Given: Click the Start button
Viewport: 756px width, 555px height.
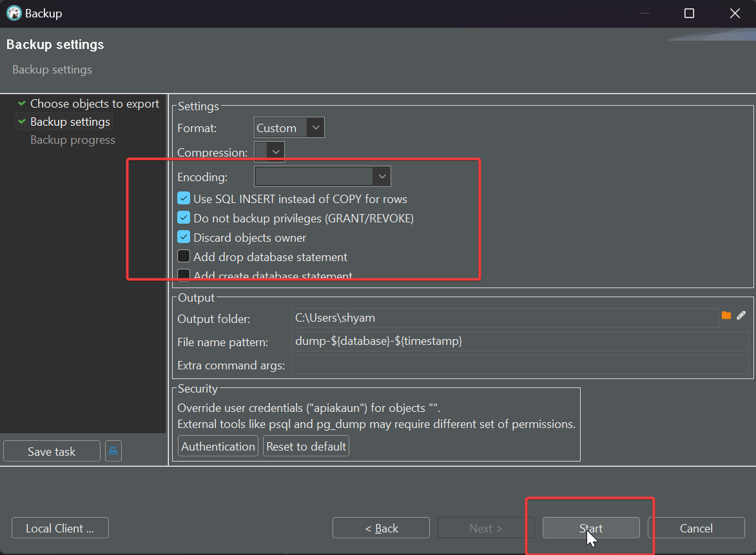Looking at the screenshot, I should pos(591,528).
